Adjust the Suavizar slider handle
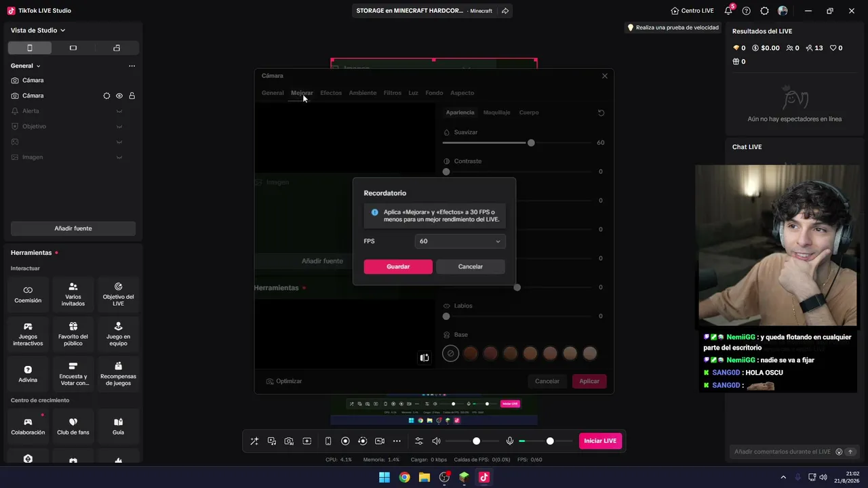Screen dimensions: 868x488 click(x=531, y=142)
